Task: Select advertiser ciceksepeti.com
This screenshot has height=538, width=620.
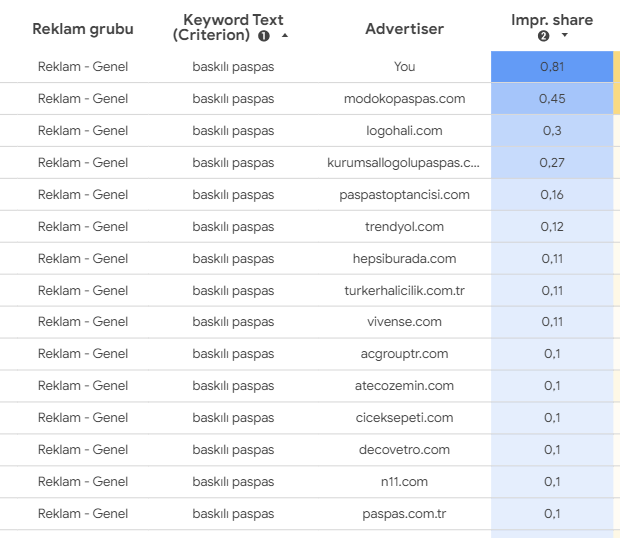Action: coord(404,417)
